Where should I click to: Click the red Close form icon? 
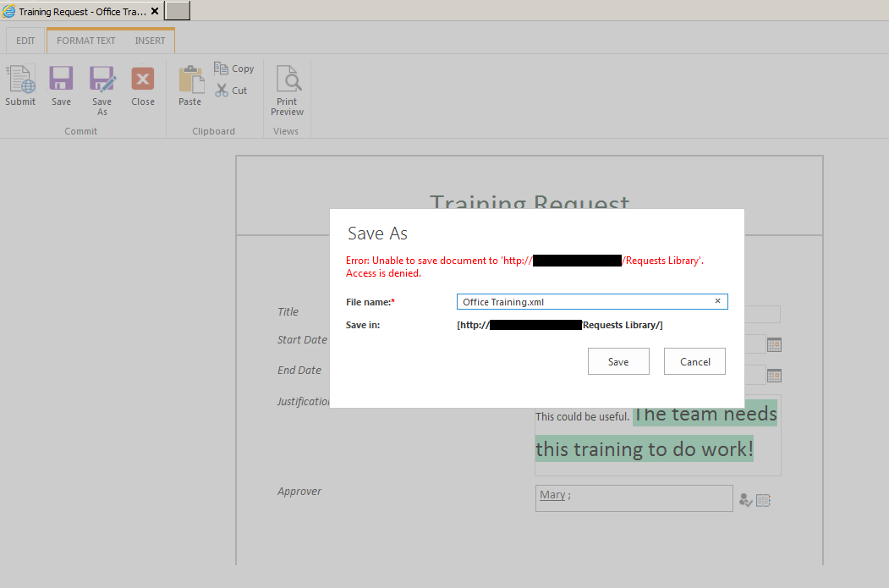(143, 82)
